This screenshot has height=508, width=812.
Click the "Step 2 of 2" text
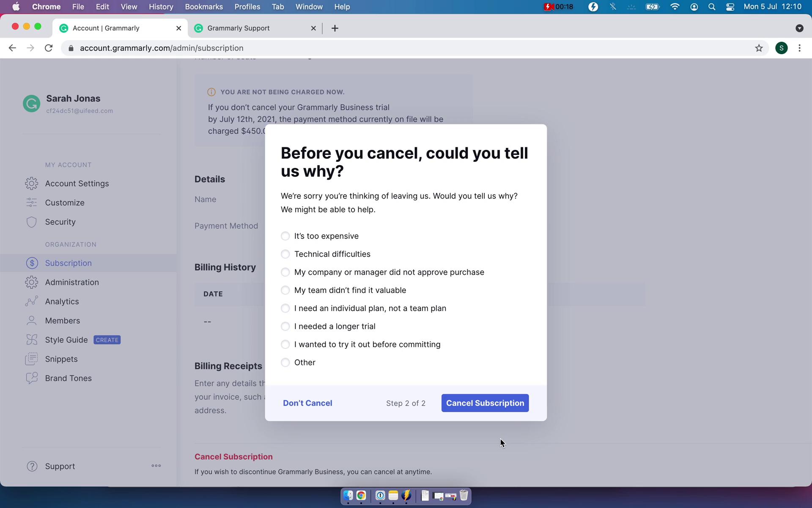coord(406,403)
